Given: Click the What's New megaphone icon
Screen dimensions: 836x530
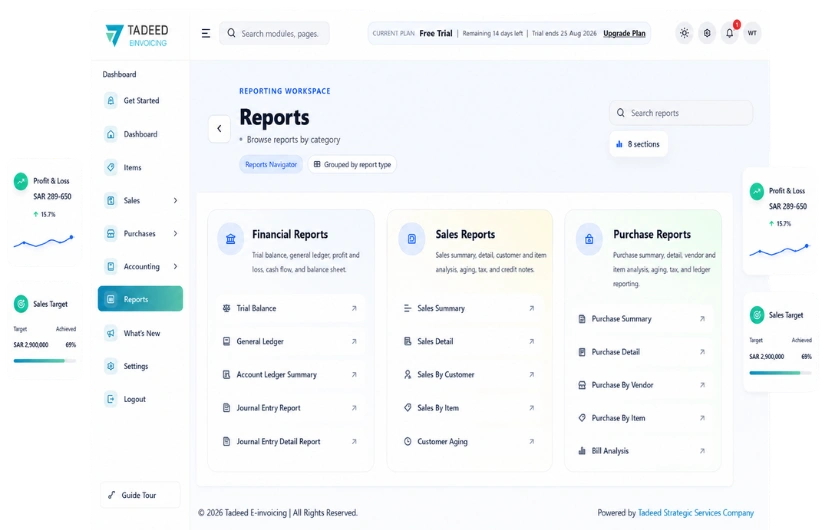Looking at the screenshot, I should (110, 333).
